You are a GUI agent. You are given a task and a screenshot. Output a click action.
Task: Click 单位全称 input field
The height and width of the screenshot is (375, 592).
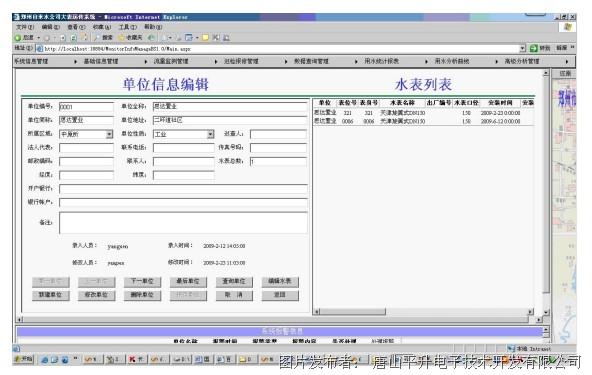230,106
